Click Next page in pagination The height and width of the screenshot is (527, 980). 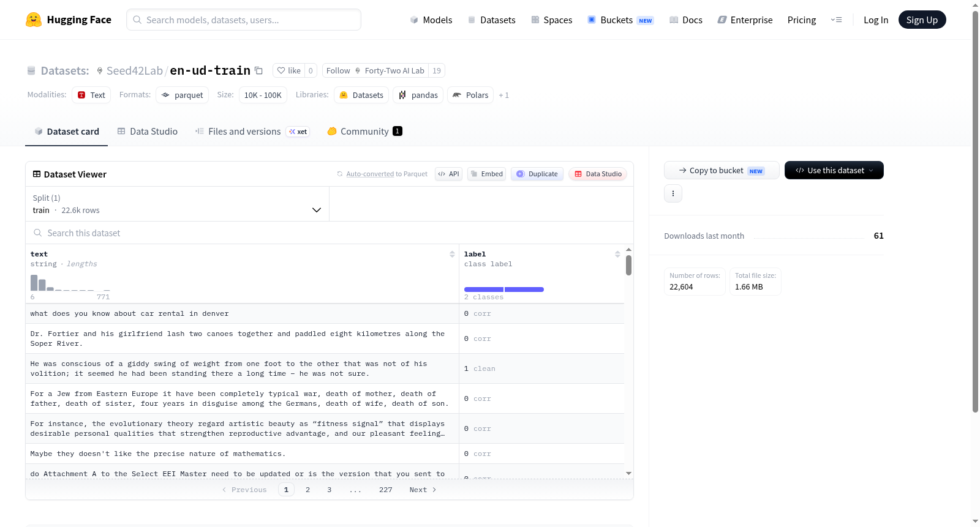click(423, 490)
